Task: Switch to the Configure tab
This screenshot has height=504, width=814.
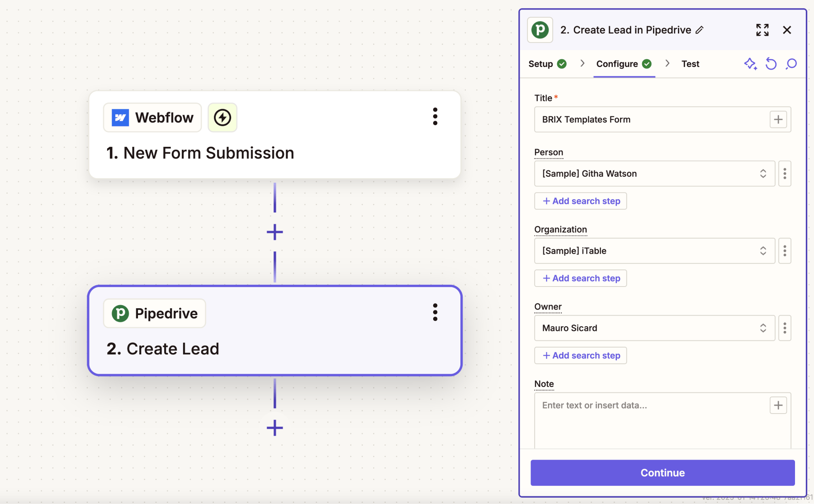Action: pos(624,64)
